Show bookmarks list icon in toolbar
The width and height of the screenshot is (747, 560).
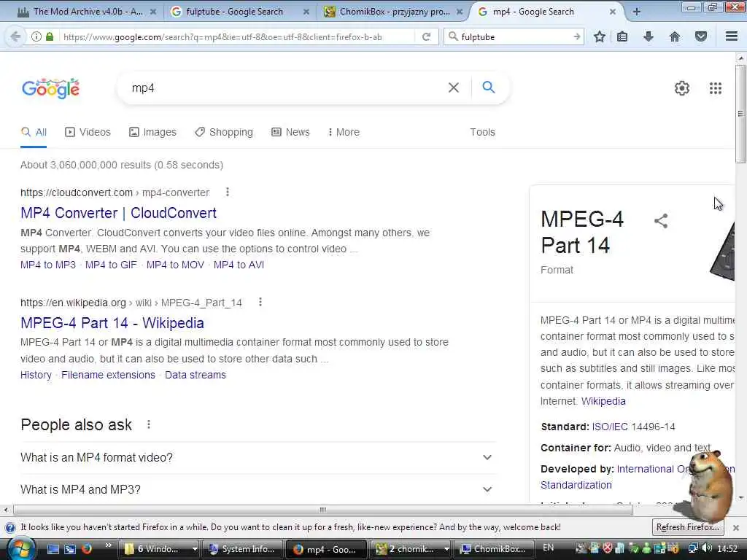click(622, 36)
